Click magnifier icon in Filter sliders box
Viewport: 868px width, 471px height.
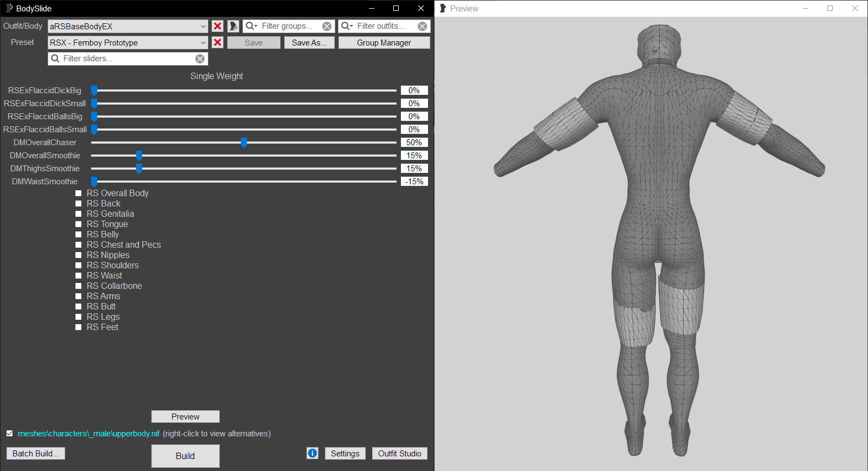[x=55, y=59]
